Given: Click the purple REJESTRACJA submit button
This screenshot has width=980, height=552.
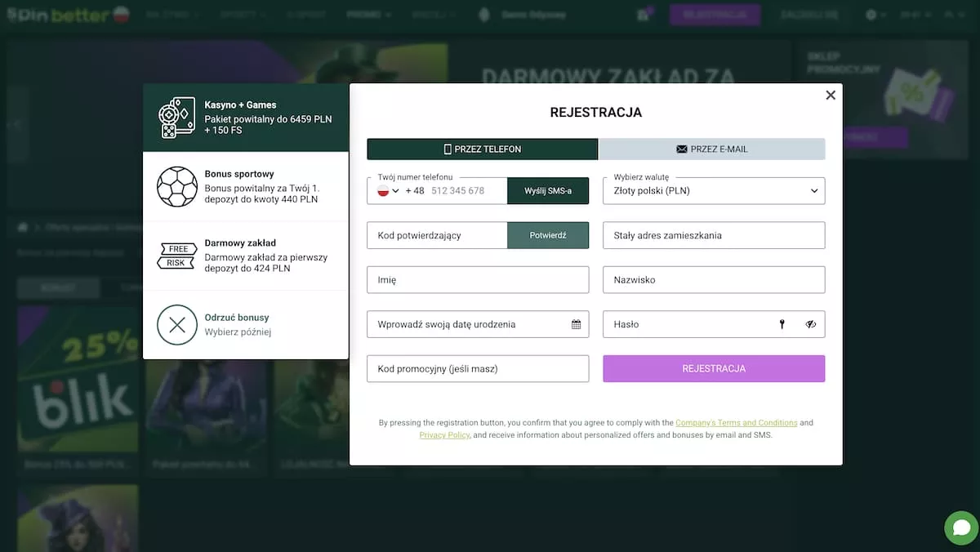Looking at the screenshot, I should pyautogui.click(x=714, y=369).
